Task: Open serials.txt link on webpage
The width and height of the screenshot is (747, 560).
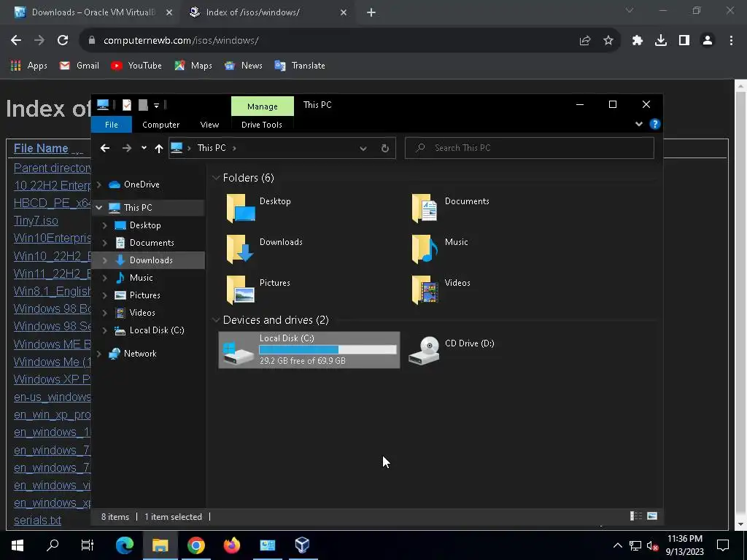Action: pos(37,521)
